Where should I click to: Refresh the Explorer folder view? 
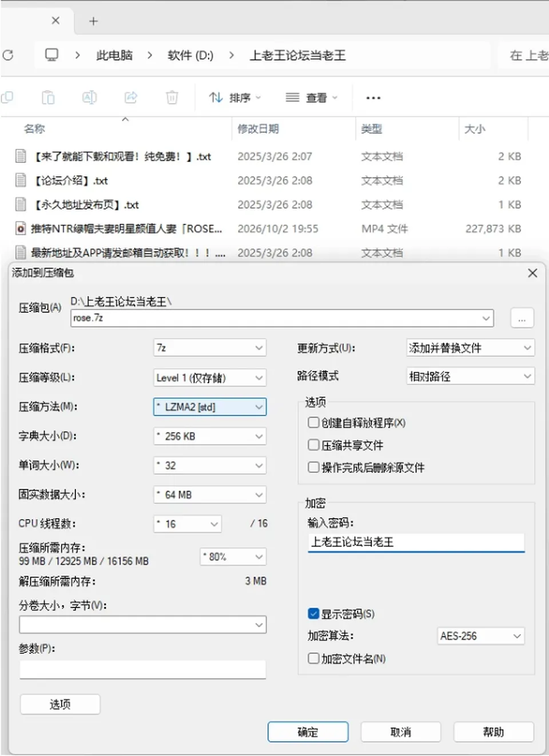pos(7,56)
